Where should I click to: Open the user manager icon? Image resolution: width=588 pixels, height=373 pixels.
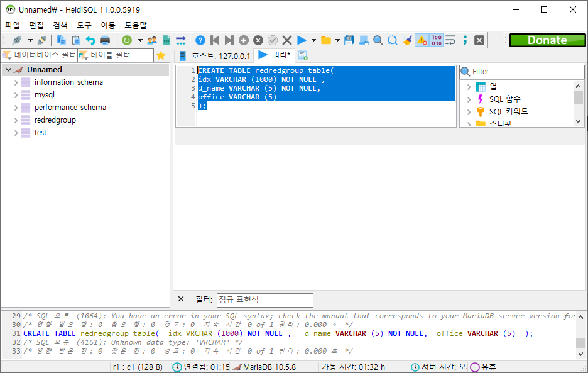[152, 40]
